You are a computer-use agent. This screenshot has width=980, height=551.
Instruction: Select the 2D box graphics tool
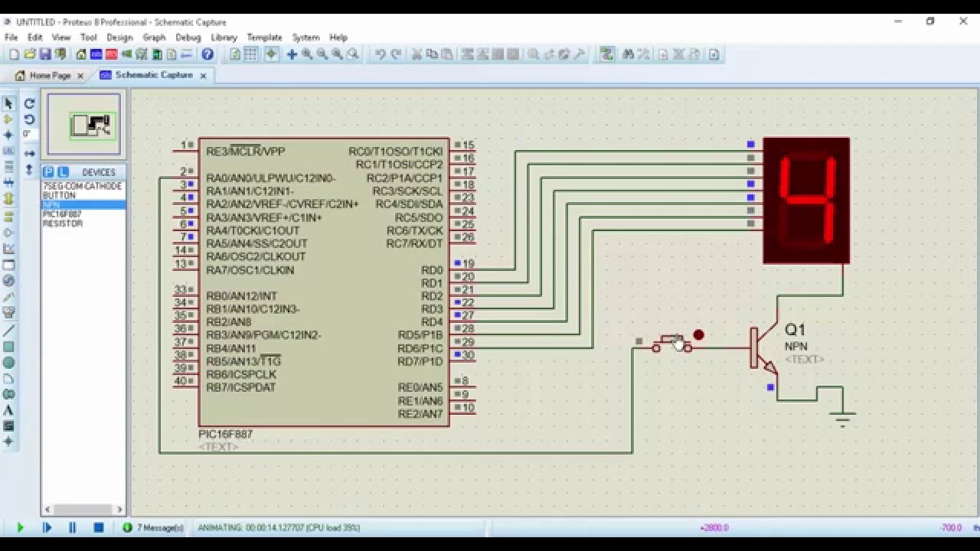click(x=8, y=347)
